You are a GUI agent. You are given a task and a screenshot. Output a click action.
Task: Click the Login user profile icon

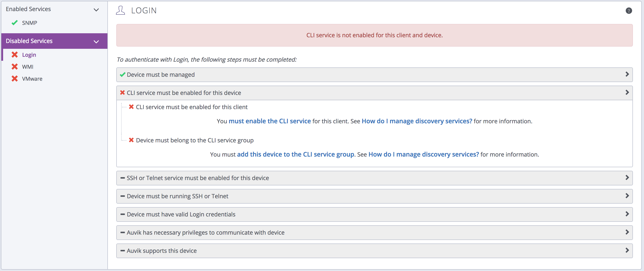120,10
